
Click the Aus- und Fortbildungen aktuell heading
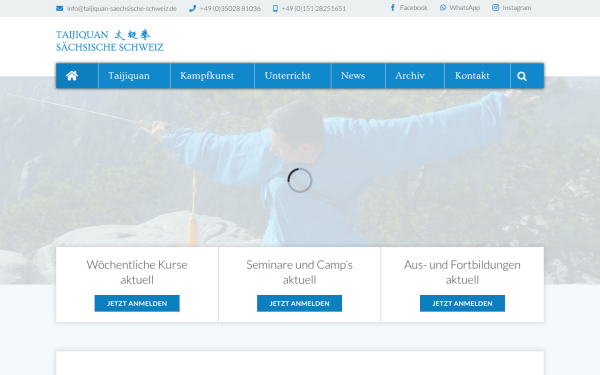pyautogui.click(x=462, y=272)
